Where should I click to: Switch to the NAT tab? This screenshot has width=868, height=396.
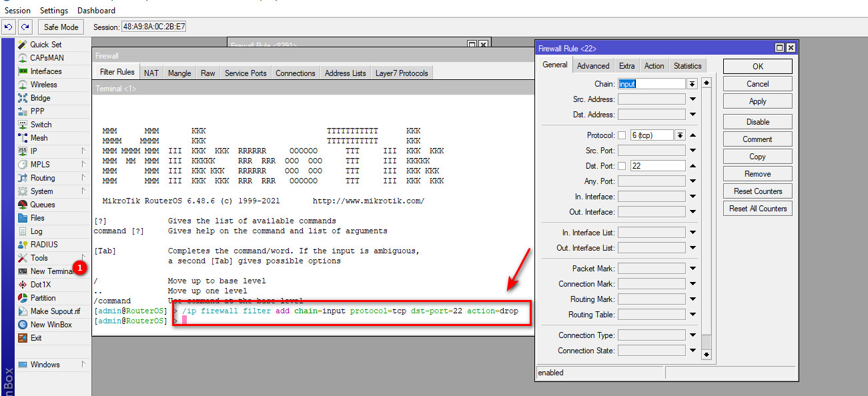click(x=151, y=73)
